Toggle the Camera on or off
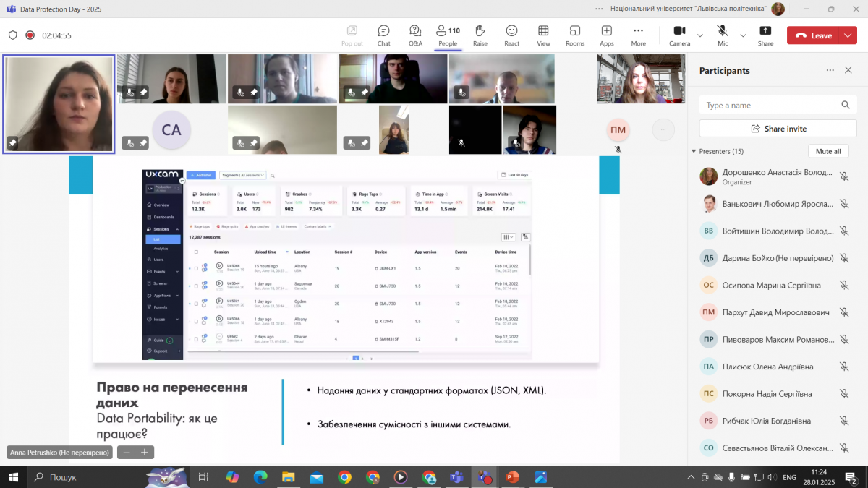The height and width of the screenshot is (488, 868). [x=679, y=35]
